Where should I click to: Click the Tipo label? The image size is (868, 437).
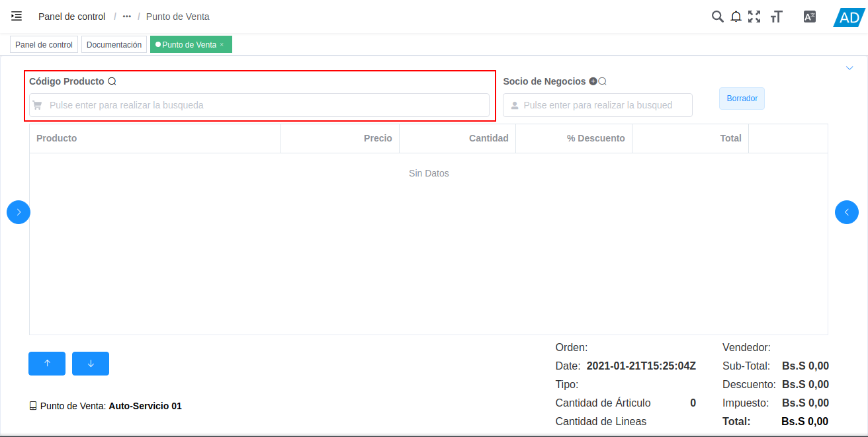pos(567,384)
